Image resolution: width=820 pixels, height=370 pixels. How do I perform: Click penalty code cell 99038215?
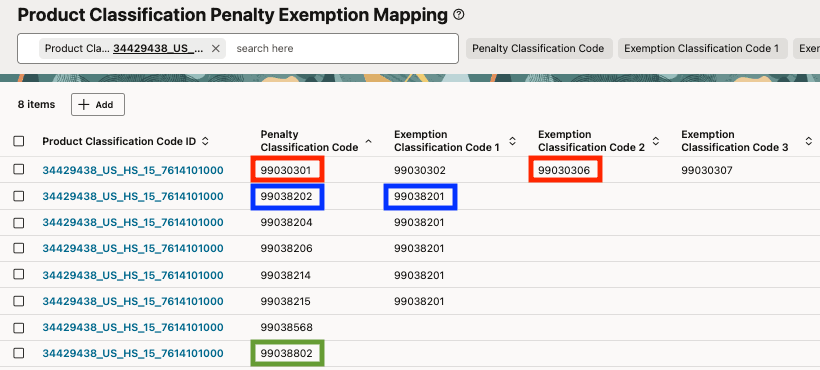(286, 301)
